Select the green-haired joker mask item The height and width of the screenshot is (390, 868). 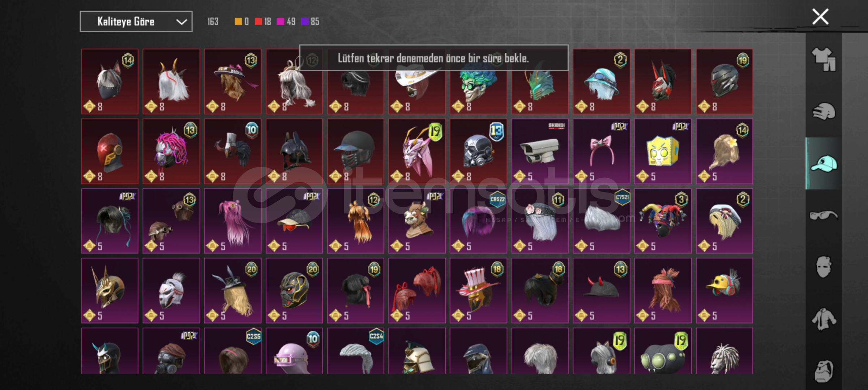click(x=478, y=82)
